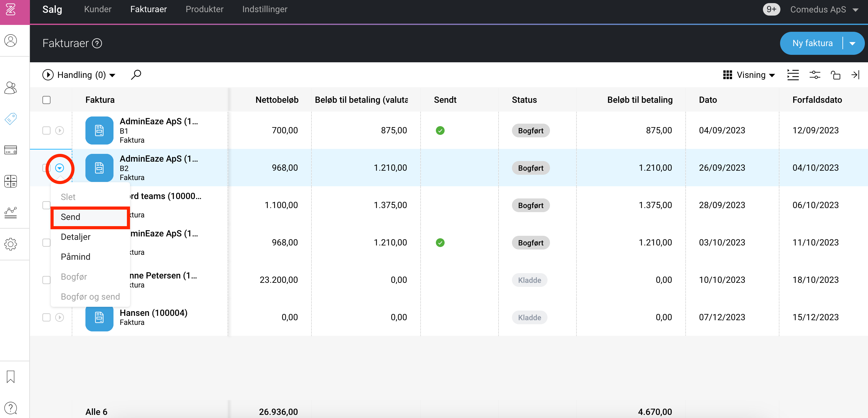Viewport: 868px width, 418px height.
Task: Open the help question-mark sidebar icon
Action: [x=11, y=408]
